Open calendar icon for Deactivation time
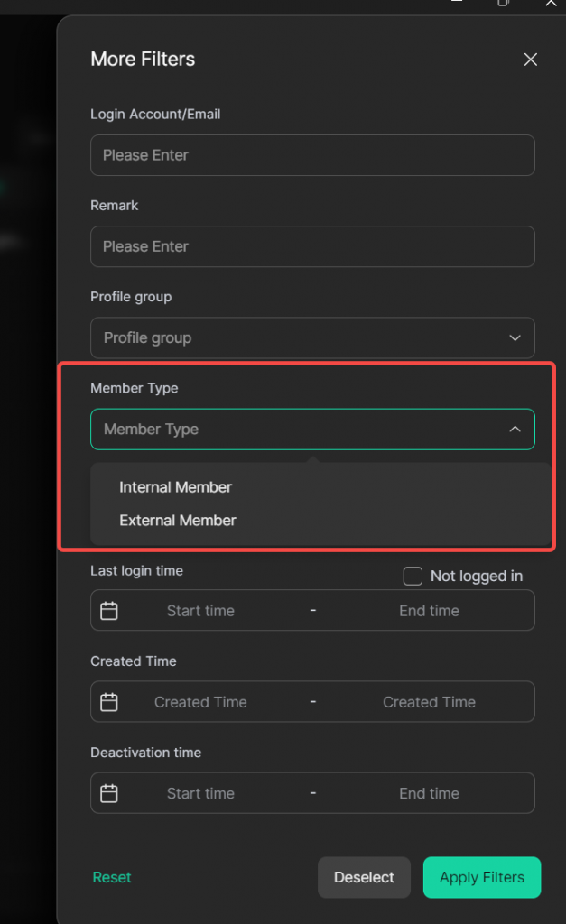Viewport: 566px width, 924px height. pos(109,793)
